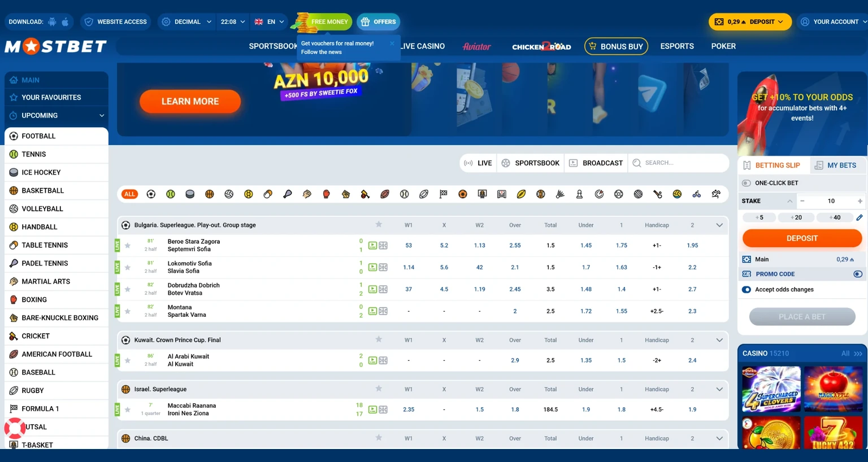Select the W1 odds 2.35 for Maccabi Raanana
868x462 pixels.
(409, 409)
